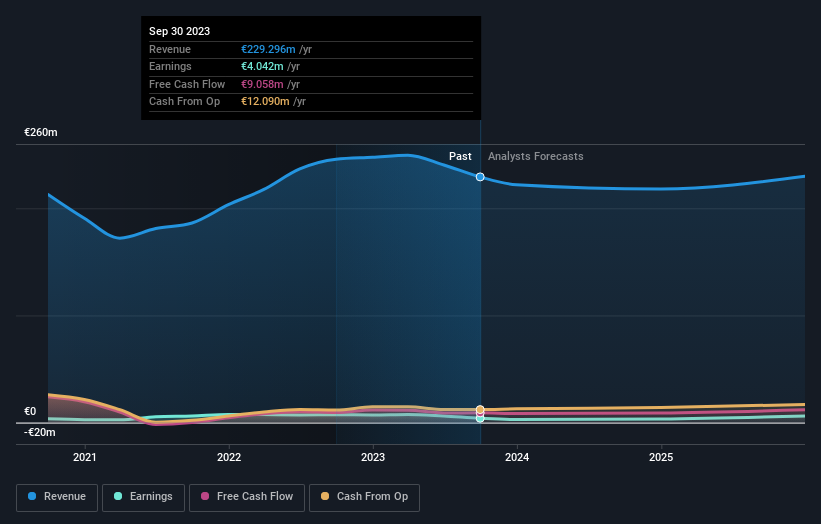
Task: Toggle the Earnings legend button
Action: [143, 497]
